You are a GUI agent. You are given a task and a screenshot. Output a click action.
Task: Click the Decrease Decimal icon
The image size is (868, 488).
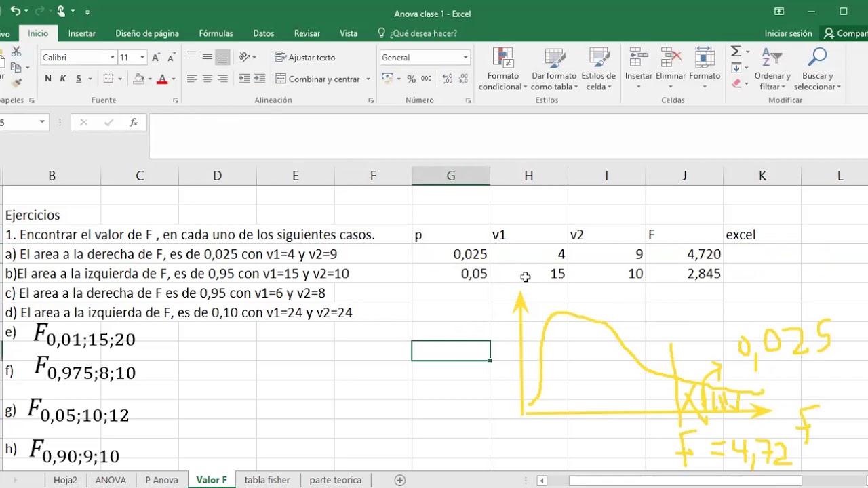click(464, 79)
